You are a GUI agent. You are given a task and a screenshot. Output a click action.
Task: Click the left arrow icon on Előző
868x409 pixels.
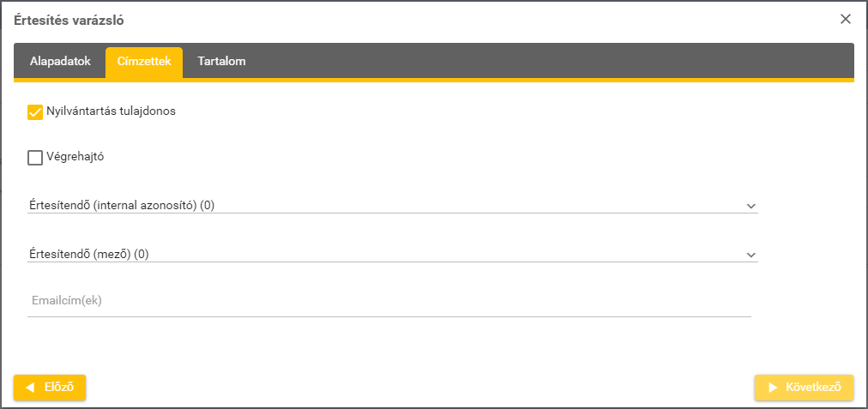(30, 388)
